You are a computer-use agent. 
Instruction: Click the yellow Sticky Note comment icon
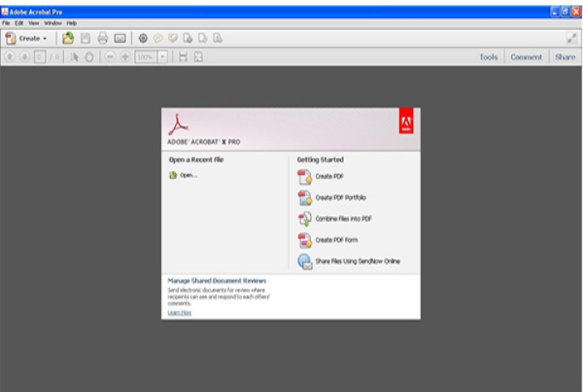click(x=158, y=38)
